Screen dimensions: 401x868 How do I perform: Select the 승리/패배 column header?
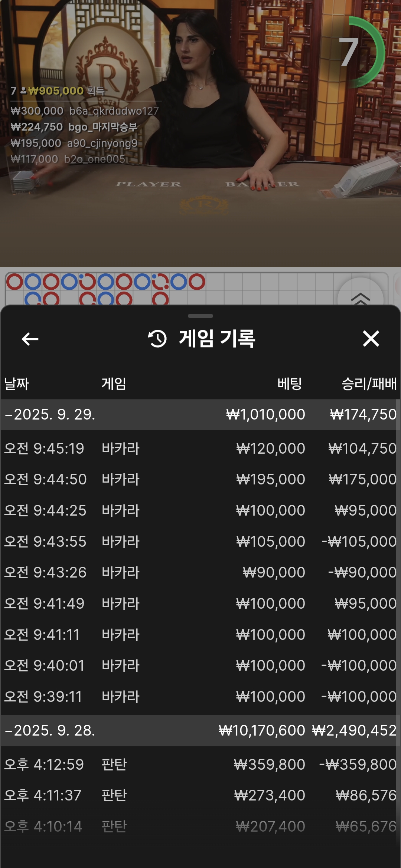[x=369, y=384]
